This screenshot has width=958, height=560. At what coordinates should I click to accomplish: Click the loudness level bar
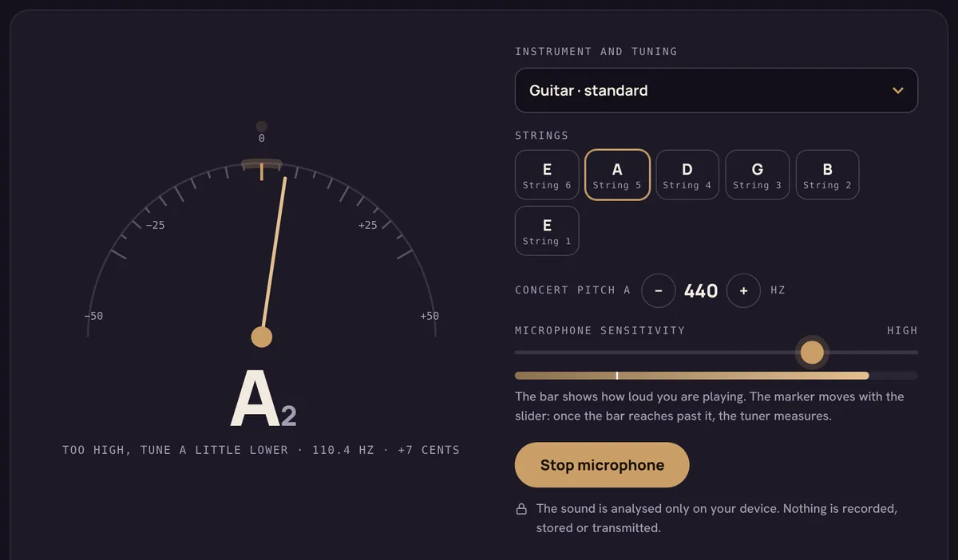pyautogui.click(x=716, y=375)
